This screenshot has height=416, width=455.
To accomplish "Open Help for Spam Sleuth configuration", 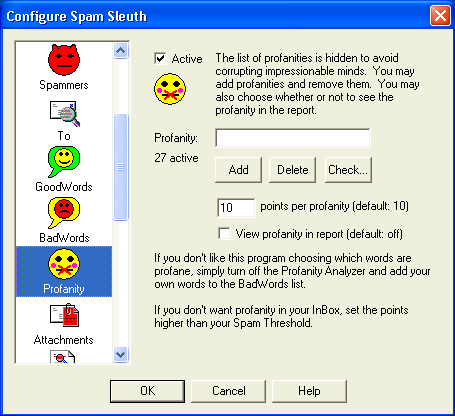I will 309,391.
